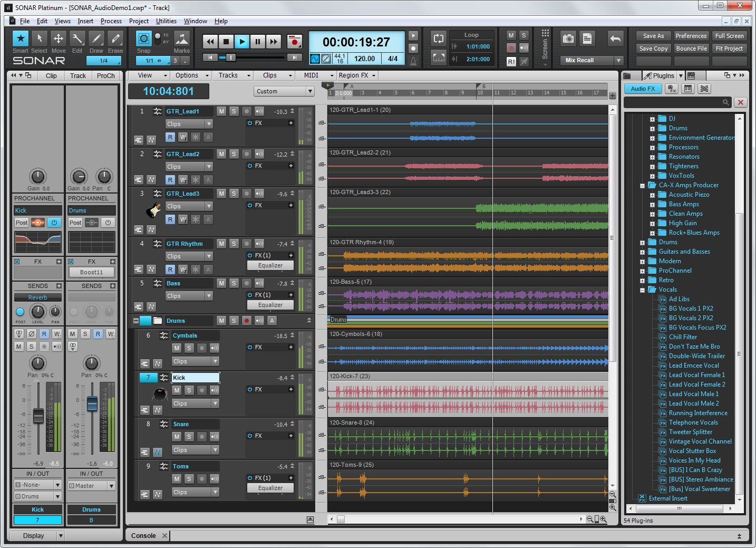Screen dimensions: 756x548
Task: Start playback with Play button
Action: (242, 42)
